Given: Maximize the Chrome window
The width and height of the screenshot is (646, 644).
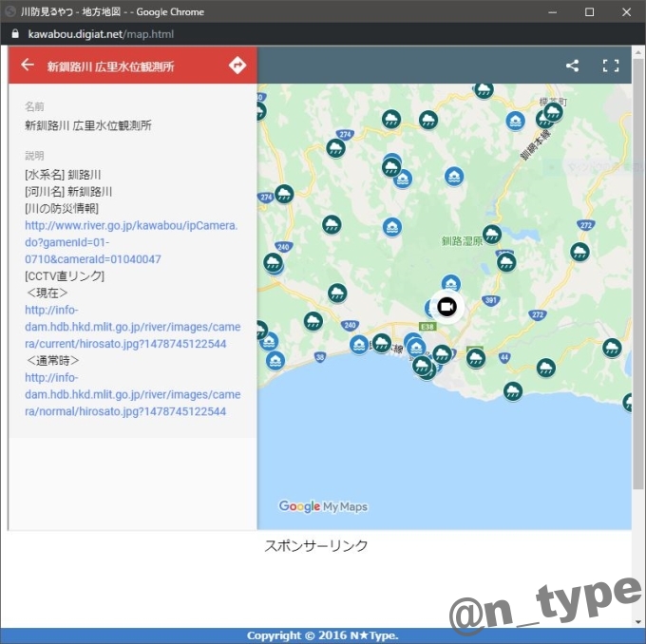Looking at the screenshot, I should (589, 11).
